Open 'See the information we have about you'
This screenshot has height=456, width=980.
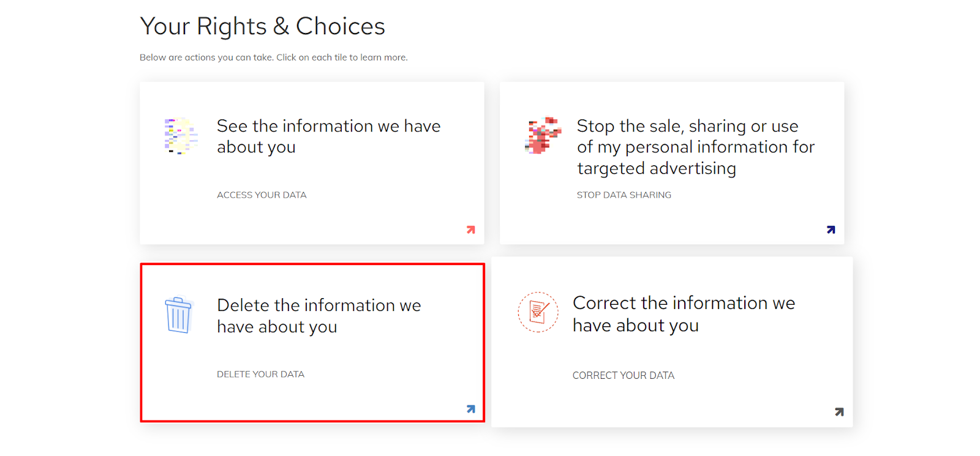328,136
